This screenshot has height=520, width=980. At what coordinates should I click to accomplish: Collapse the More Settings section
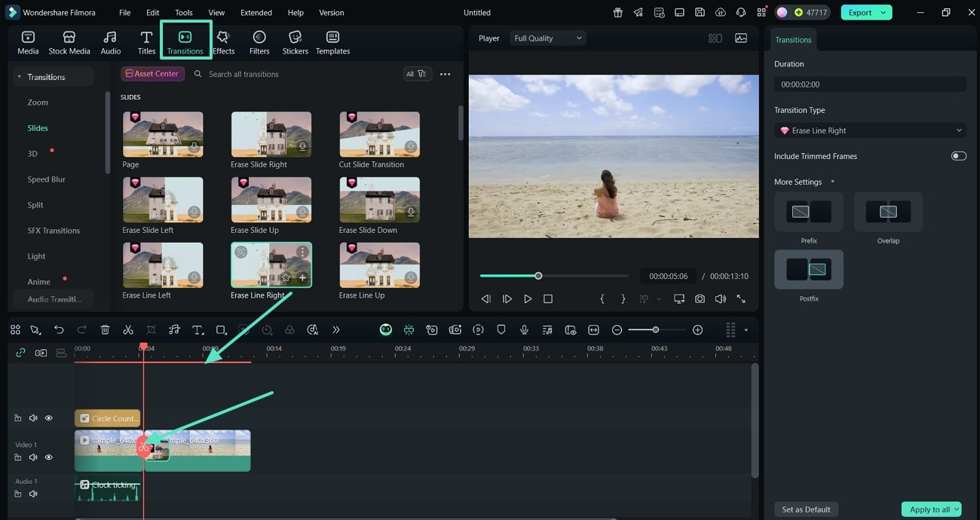pos(832,182)
